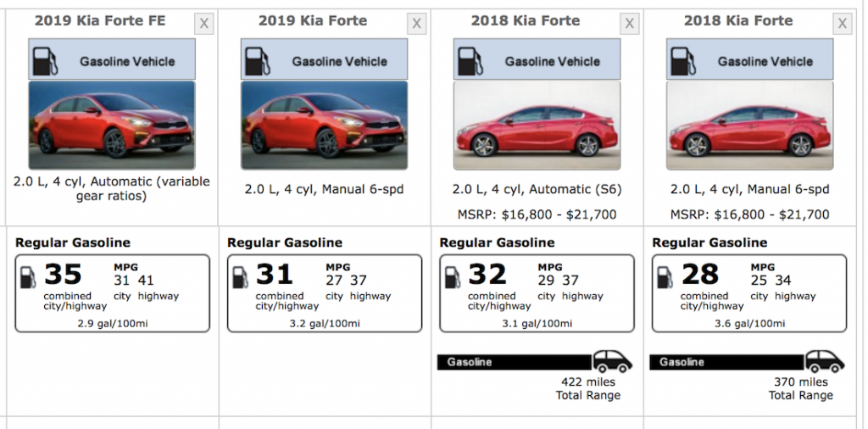
Task: Click car icon above 370 miles range
Action: (825, 361)
